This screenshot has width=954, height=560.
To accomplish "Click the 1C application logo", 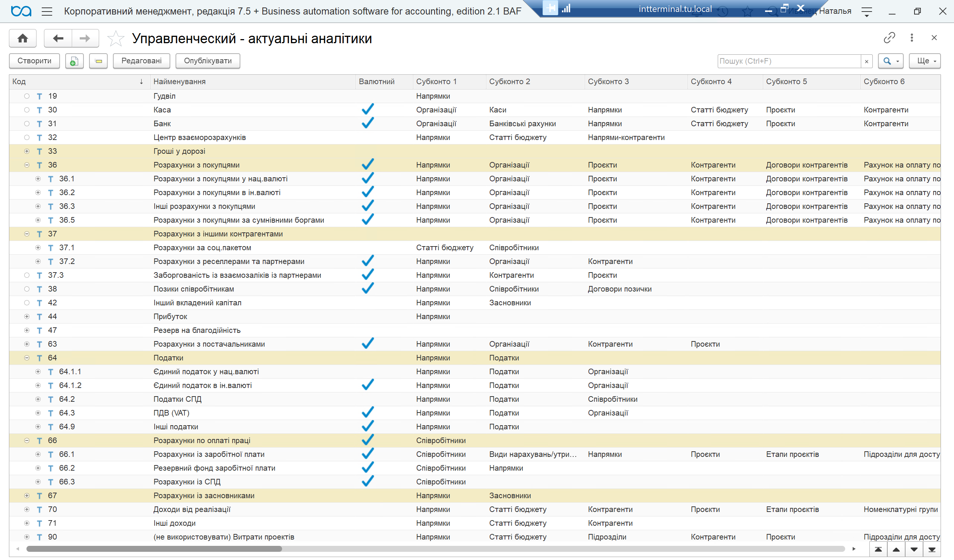I will pos(21,11).
